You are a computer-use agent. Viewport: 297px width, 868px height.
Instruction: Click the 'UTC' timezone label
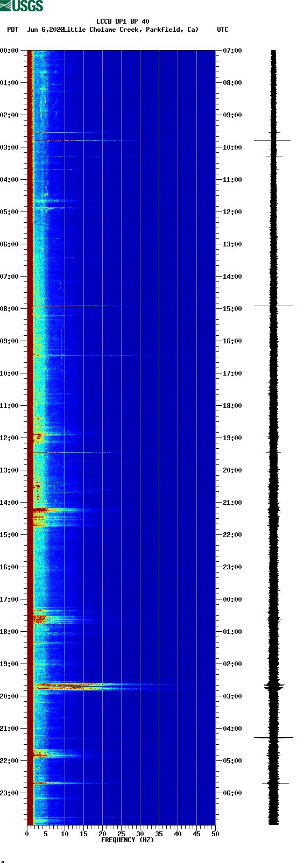[x=223, y=30]
